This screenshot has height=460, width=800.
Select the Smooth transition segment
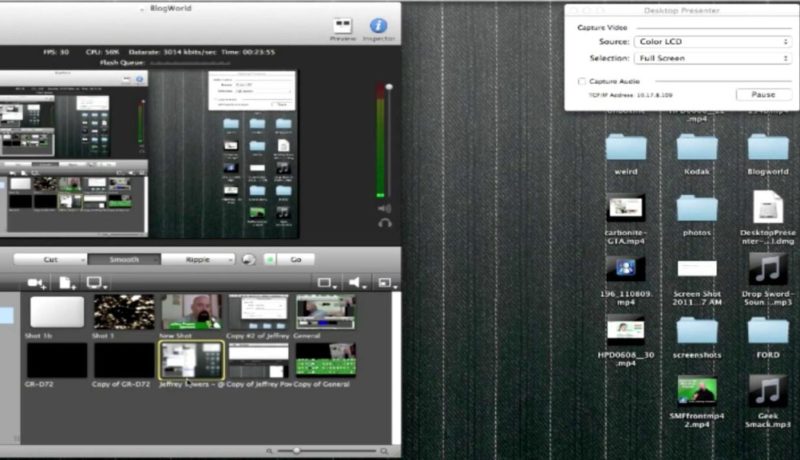tap(124, 260)
